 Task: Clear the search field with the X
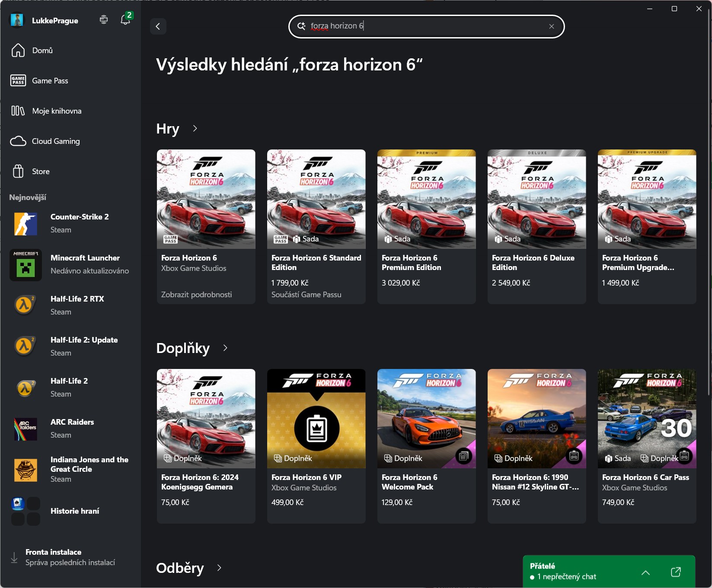552,26
